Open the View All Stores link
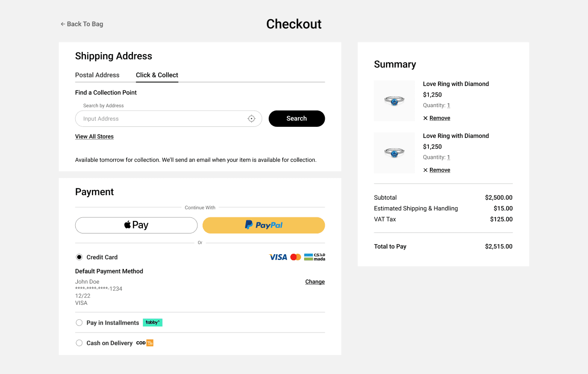This screenshot has height=374, width=588. (x=94, y=136)
